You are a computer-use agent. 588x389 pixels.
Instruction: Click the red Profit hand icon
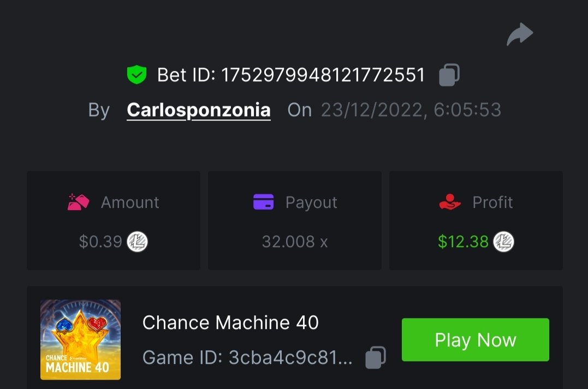tap(450, 202)
